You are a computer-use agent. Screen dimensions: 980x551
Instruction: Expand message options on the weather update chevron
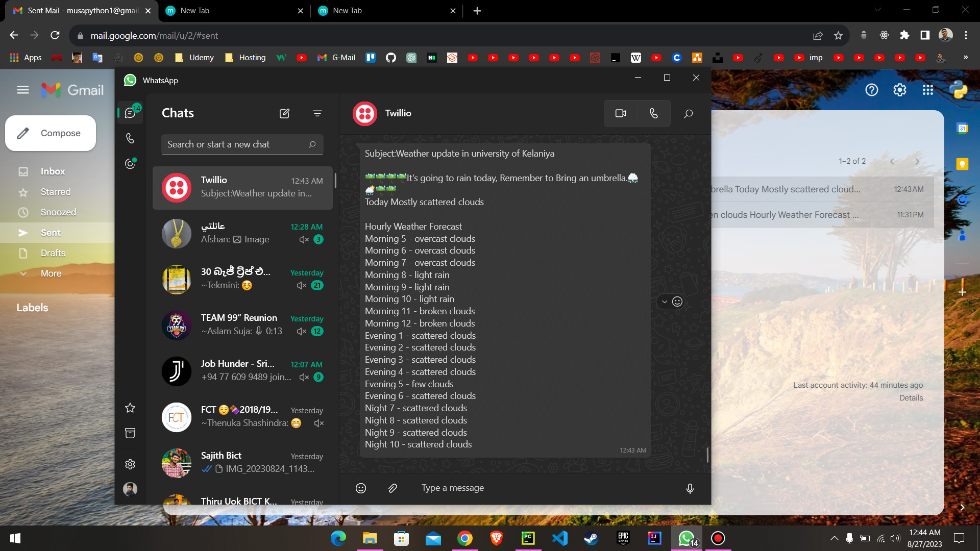click(x=664, y=302)
